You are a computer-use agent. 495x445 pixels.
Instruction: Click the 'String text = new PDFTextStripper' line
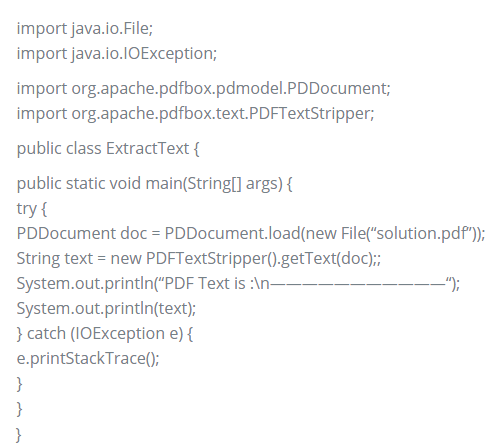coord(199,259)
